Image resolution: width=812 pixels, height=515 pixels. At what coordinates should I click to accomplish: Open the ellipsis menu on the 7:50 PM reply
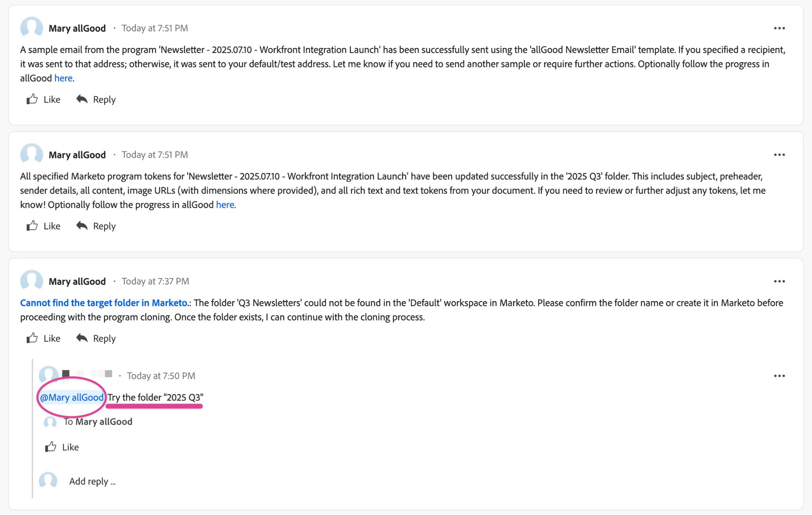tap(779, 375)
